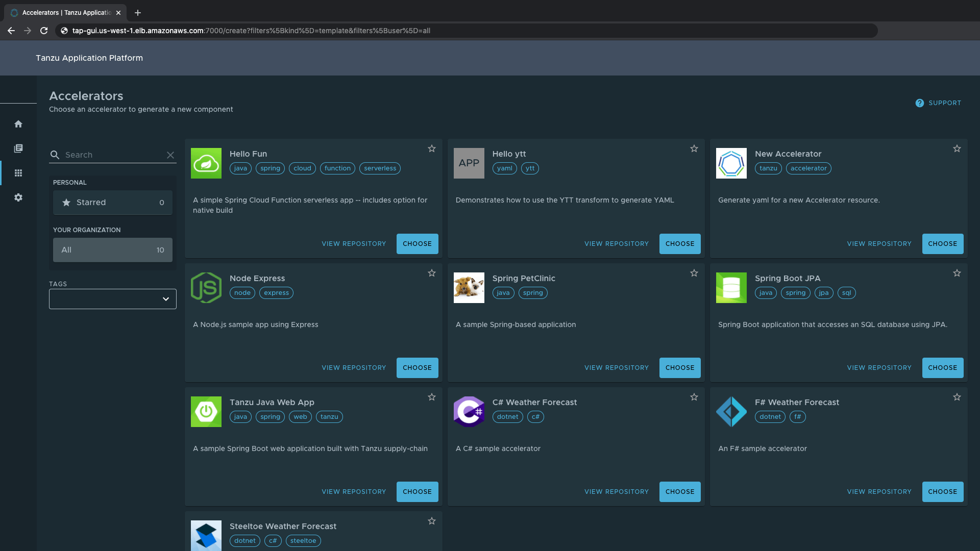Image resolution: width=980 pixels, height=551 pixels.
Task: Open the Home icon in sidebar
Action: (x=18, y=124)
